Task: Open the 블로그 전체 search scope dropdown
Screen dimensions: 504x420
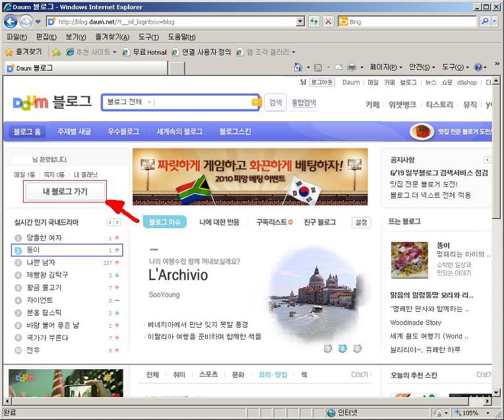Action: coord(129,102)
